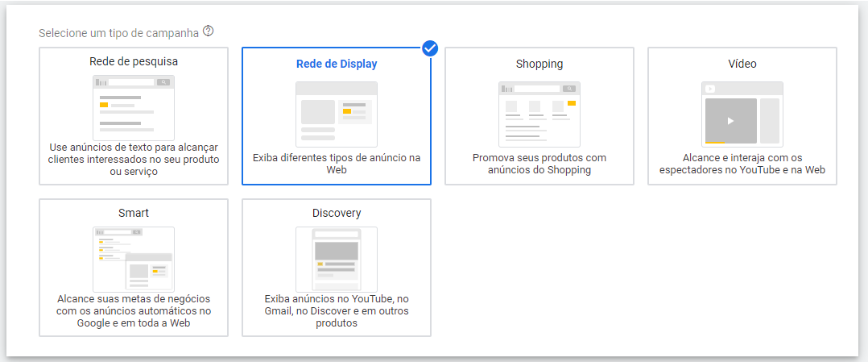Choose the Shopping campaign type card
The width and height of the screenshot is (868, 362).
[539, 116]
